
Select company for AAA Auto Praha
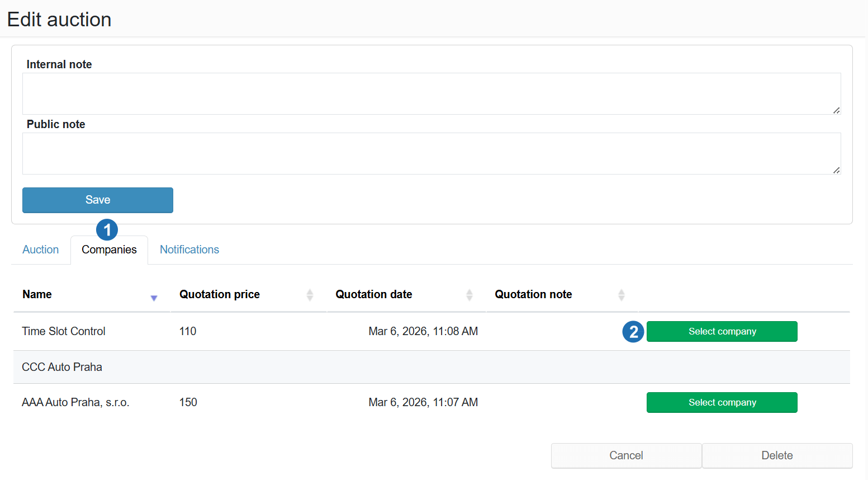[722, 402]
